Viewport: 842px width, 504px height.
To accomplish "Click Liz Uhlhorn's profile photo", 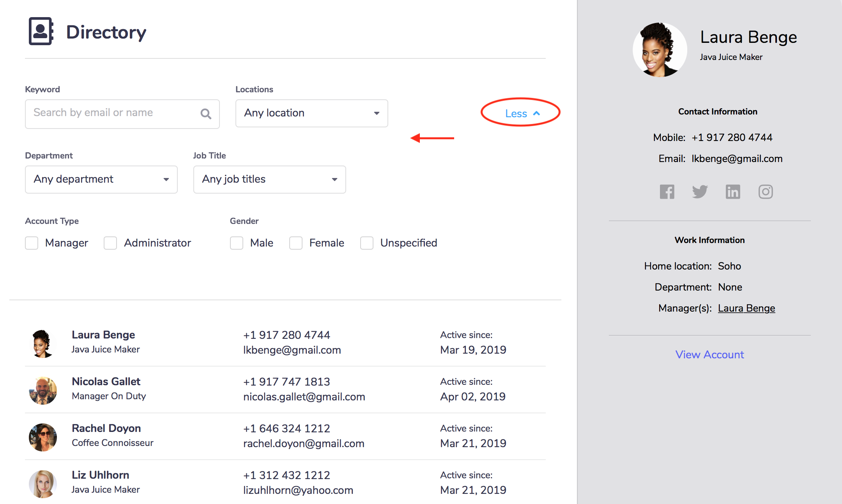I will pyautogui.click(x=43, y=484).
